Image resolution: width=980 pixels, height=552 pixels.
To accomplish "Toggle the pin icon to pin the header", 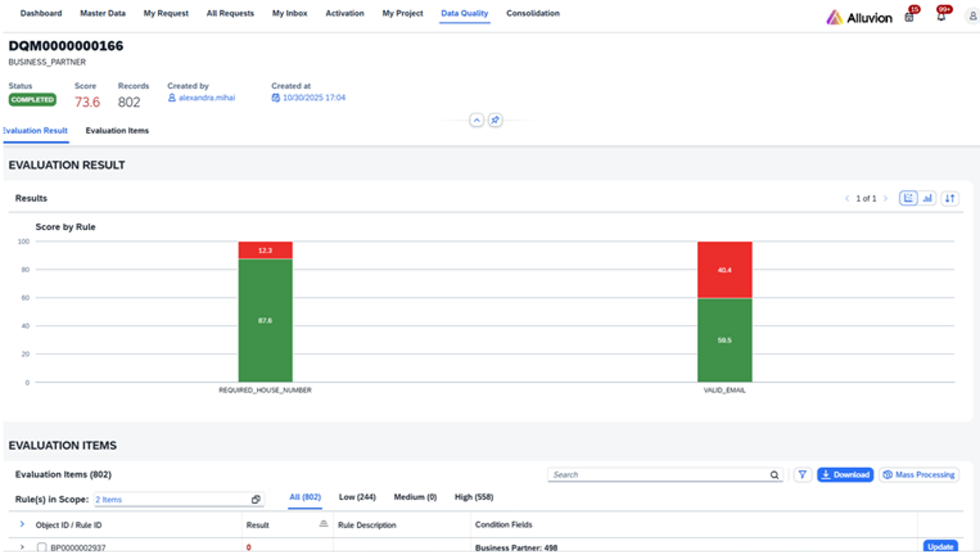I will 495,120.
